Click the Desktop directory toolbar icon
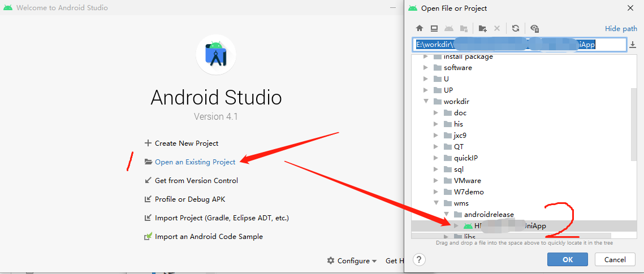644x274 pixels. pyautogui.click(x=434, y=28)
